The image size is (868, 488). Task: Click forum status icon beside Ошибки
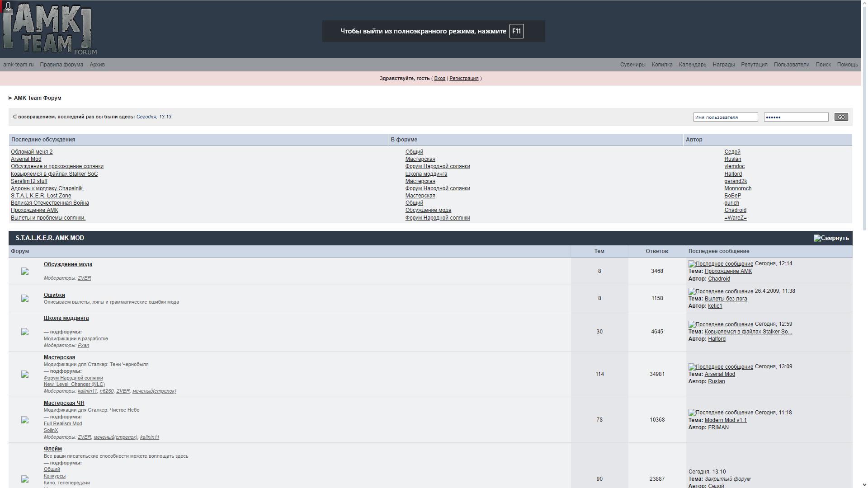point(25,298)
